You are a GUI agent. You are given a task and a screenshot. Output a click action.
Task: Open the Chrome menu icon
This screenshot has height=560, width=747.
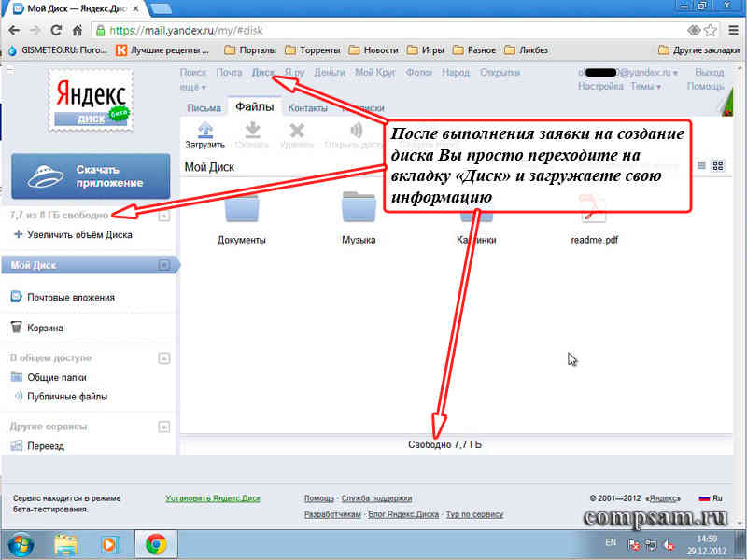point(734,31)
